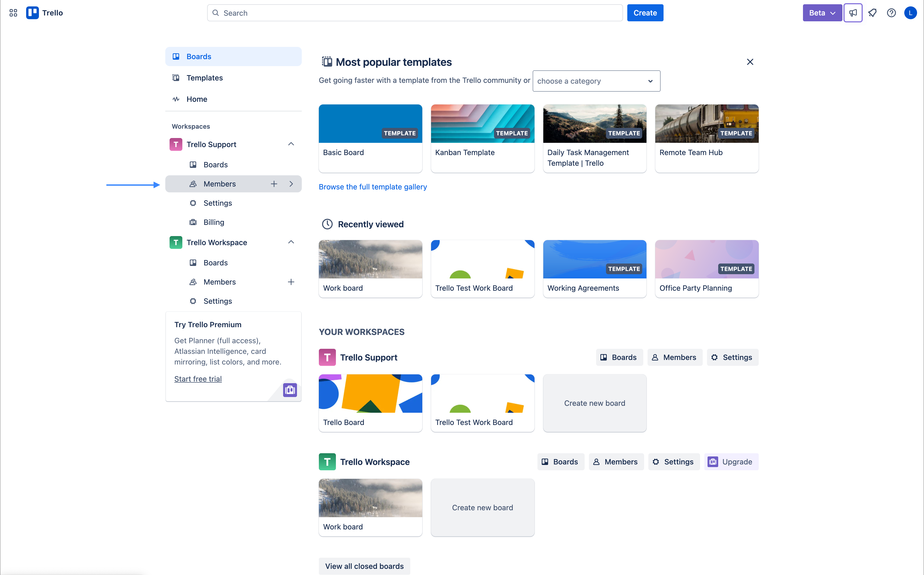The width and height of the screenshot is (924, 575).
Task: Open the Basic Board template
Action: [x=370, y=139]
